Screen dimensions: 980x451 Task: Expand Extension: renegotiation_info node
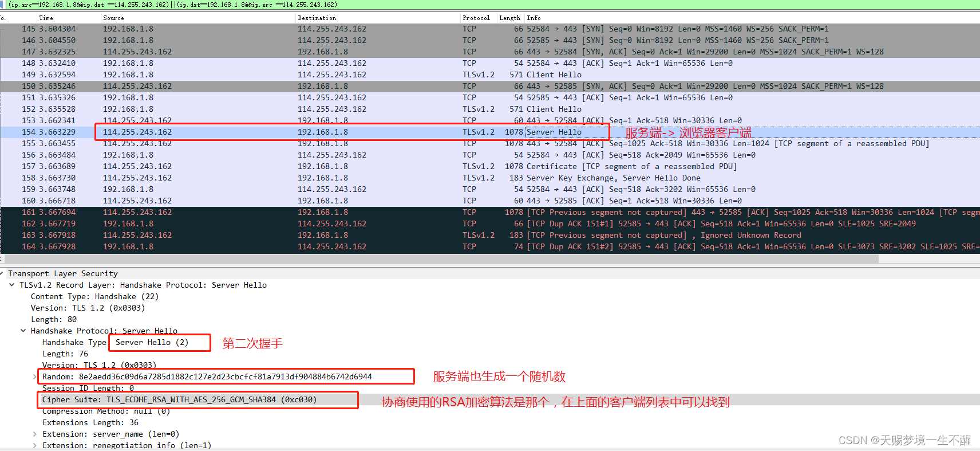tap(35, 445)
